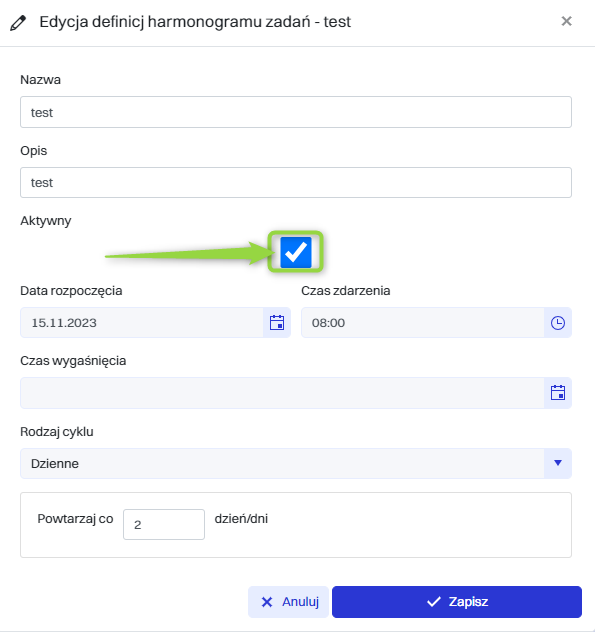Select the Powtarzaj co number field
The width and height of the screenshot is (595, 632).
click(164, 524)
